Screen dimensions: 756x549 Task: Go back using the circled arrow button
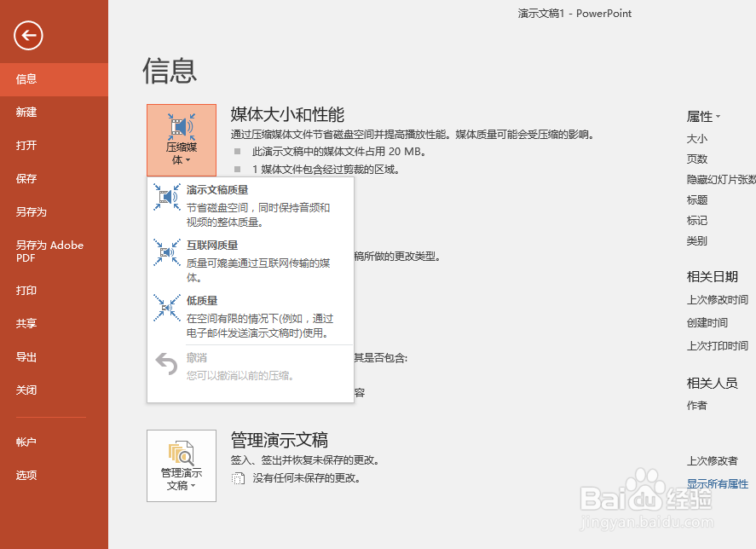click(x=28, y=35)
